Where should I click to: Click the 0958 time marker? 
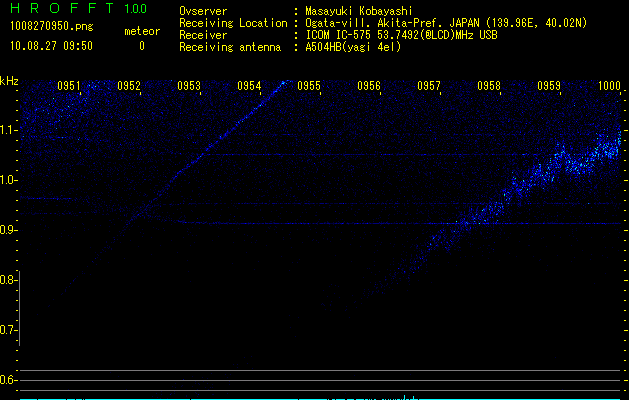(489, 86)
